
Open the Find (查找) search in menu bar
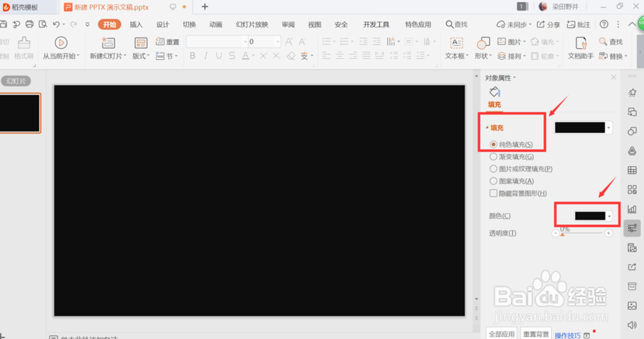pyautogui.click(x=457, y=24)
